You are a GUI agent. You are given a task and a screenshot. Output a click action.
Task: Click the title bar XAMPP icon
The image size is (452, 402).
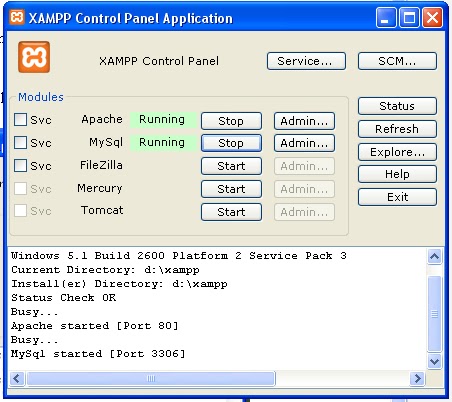tap(17, 17)
